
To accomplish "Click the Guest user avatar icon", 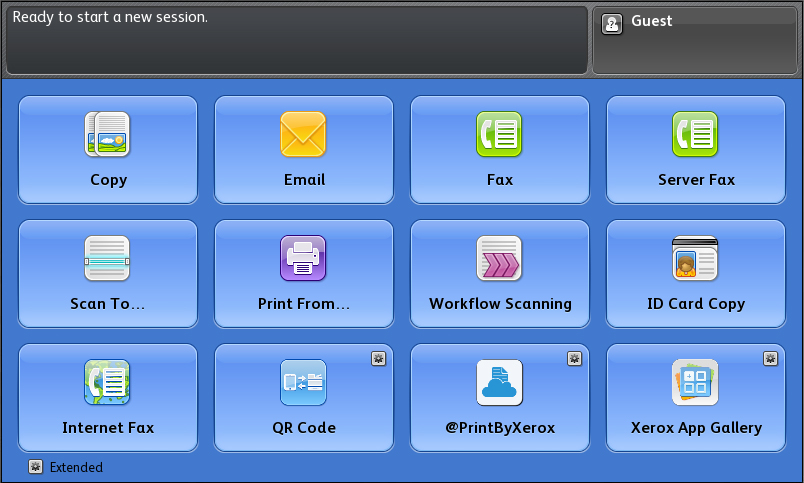I will tap(612, 24).
